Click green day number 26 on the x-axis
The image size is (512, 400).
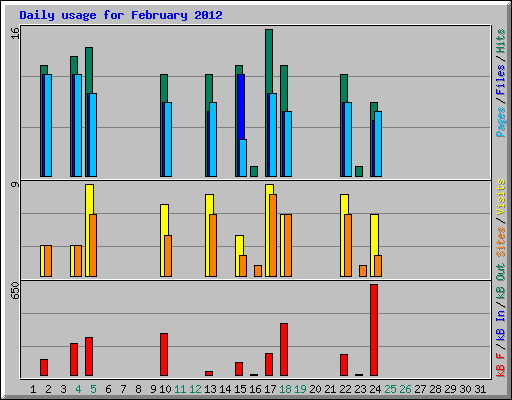(x=405, y=389)
